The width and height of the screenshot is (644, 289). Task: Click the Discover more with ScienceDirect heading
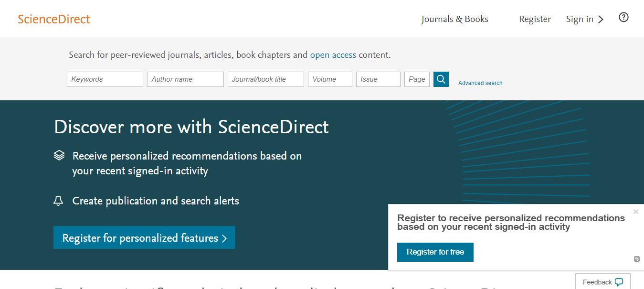coord(191,127)
